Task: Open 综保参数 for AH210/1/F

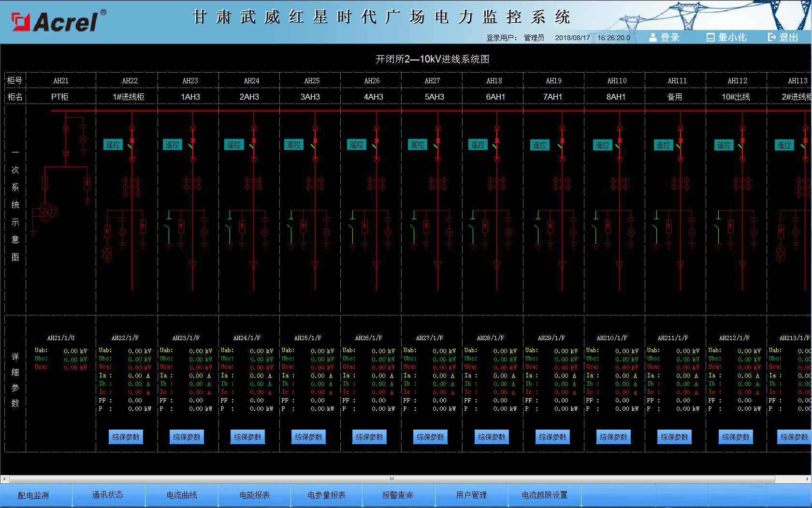Action: [614, 437]
